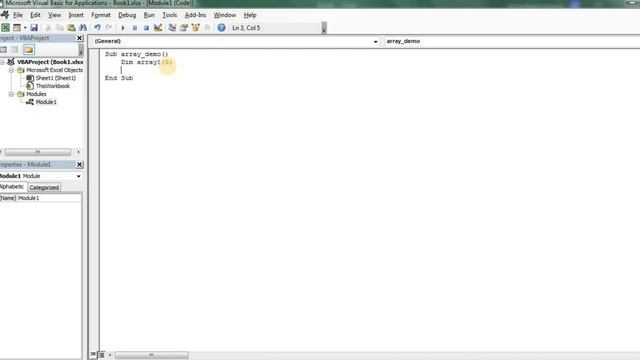Close the Properties - Module1 pane

[80, 164]
